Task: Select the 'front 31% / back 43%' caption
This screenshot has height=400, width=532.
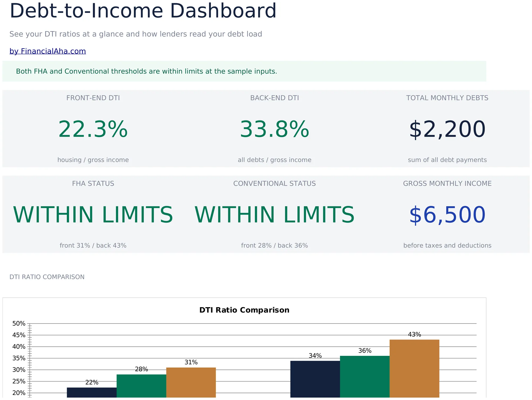Action: click(93, 245)
